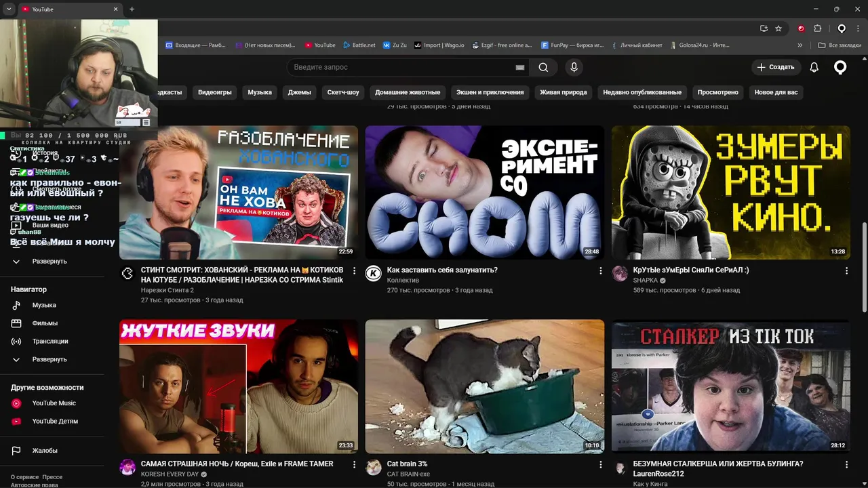Open the Разоблачение Хованского video thumbnail
868x488 pixels.
click(x=239, y=192)
